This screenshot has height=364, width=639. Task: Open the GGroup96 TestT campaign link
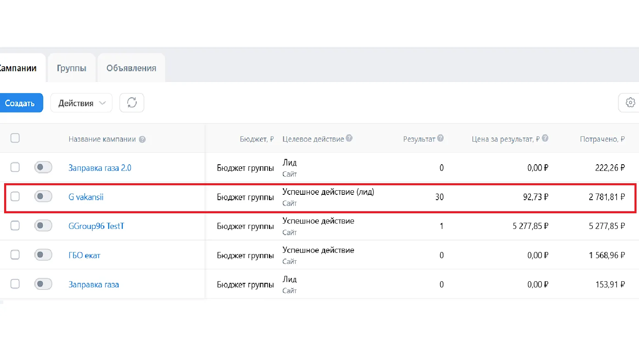(x=96, y=226)
